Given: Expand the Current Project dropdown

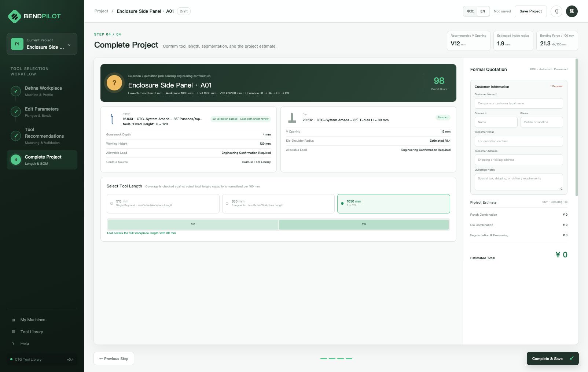Looking at the screenshot, I should point(42,44).
